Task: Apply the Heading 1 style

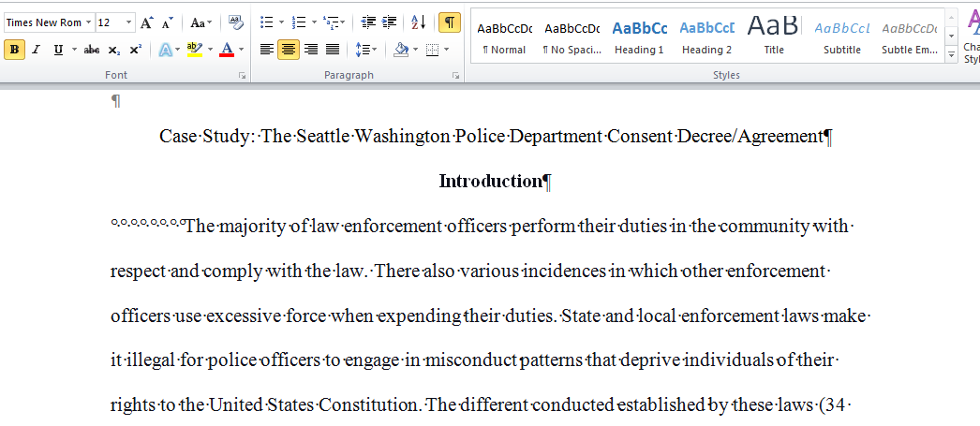Action: tap(639, 37)
